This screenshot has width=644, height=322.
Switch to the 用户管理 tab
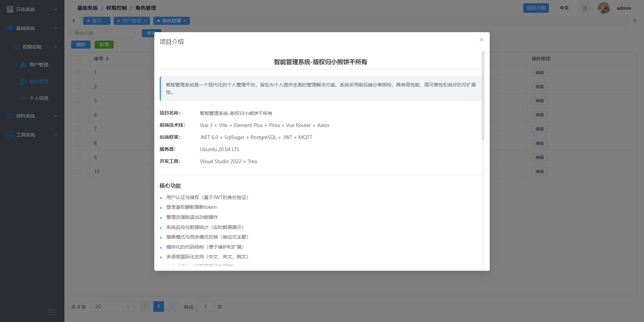[x=131, y=21]
